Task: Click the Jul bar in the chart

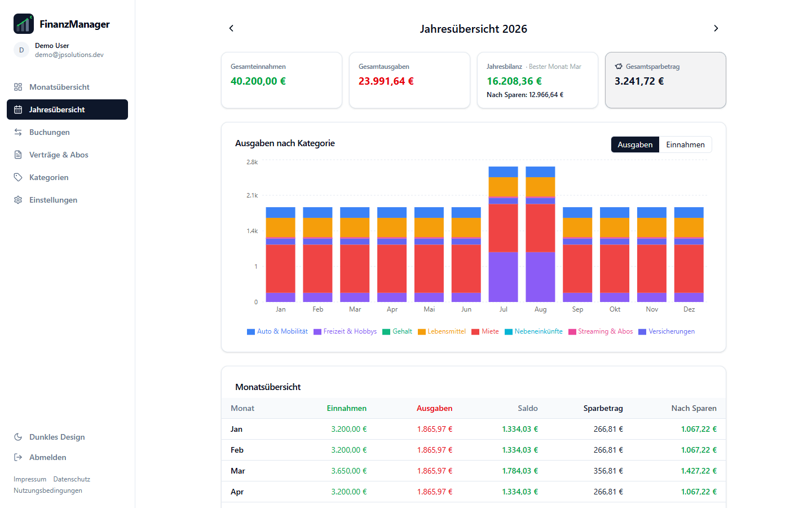Action: 503,234
